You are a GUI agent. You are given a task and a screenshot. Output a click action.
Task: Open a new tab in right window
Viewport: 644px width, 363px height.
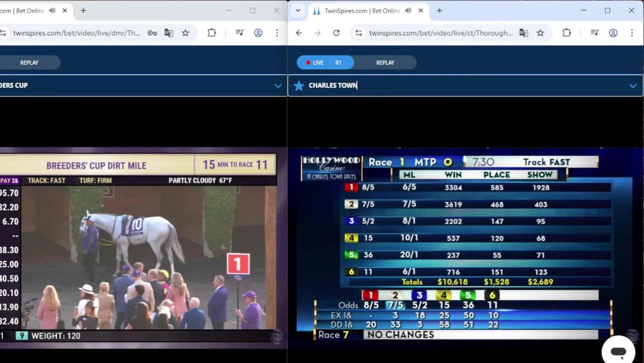(x=439, y=11)
